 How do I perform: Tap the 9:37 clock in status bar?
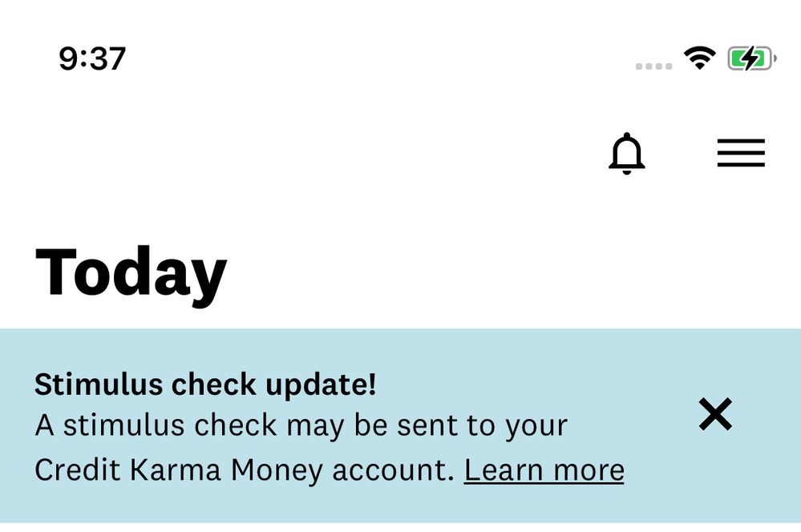(92, 58)
